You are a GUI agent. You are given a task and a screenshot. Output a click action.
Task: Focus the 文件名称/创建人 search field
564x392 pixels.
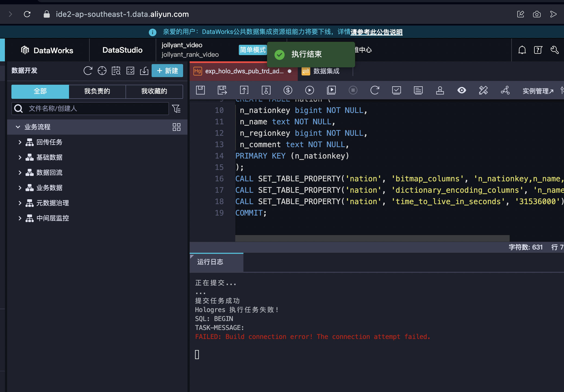(x=90, y=109)
